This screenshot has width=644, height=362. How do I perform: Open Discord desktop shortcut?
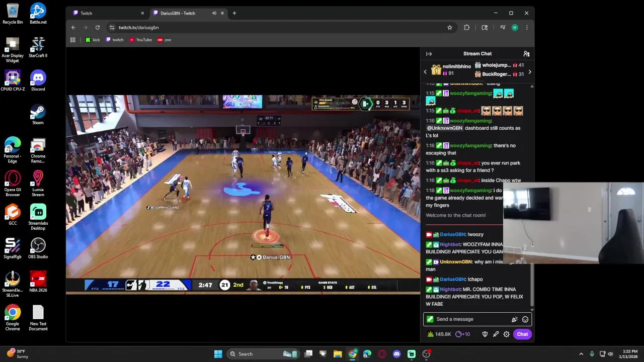tap(38, 80)
